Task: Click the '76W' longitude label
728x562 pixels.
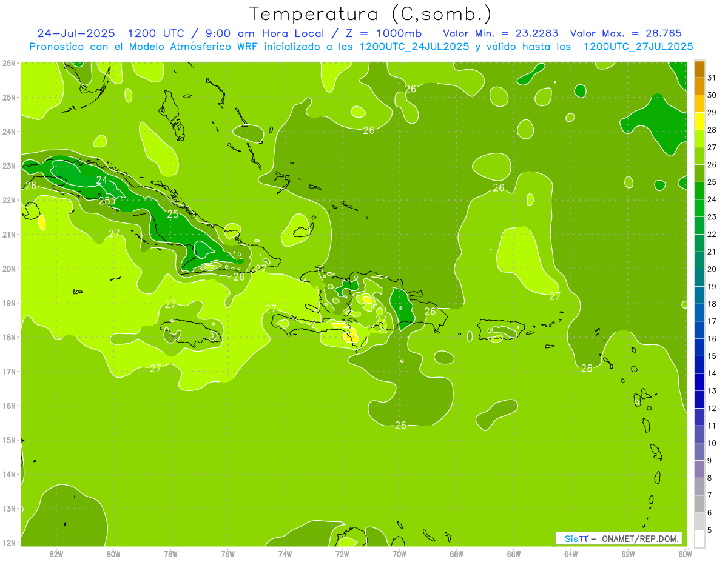Action: point(227,554)
